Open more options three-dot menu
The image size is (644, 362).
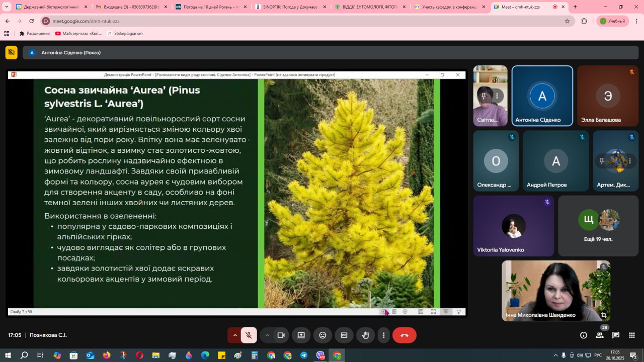pos(383,335)
